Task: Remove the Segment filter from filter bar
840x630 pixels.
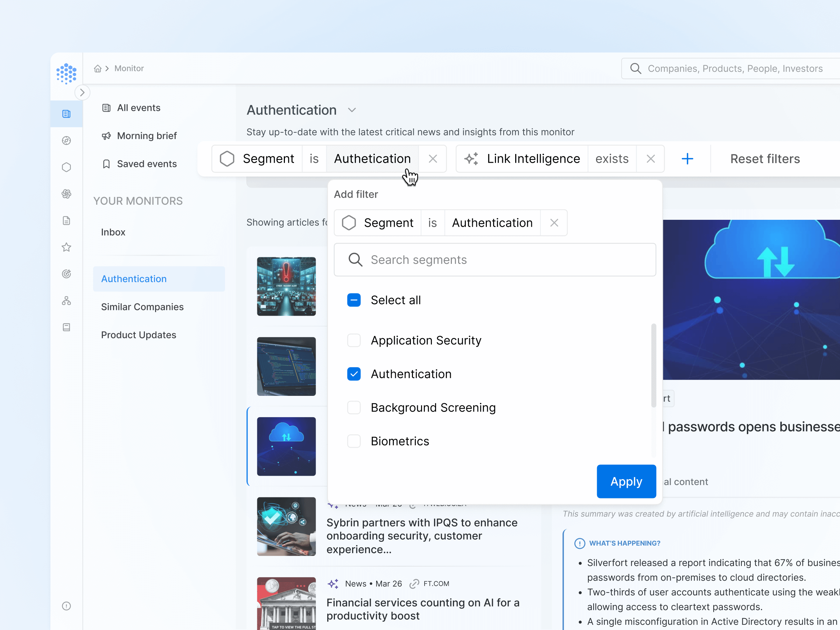Action: (433, 159)
